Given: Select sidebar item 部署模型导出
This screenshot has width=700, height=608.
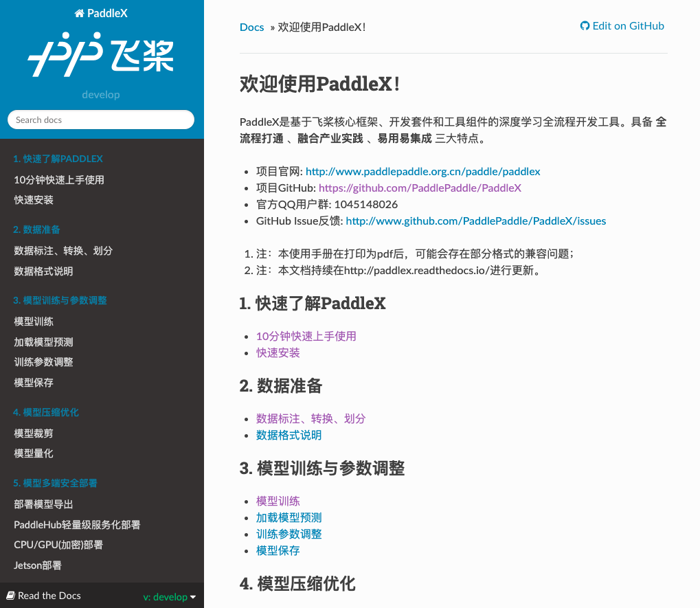Looking at the screenshot, I should (43, 504).
